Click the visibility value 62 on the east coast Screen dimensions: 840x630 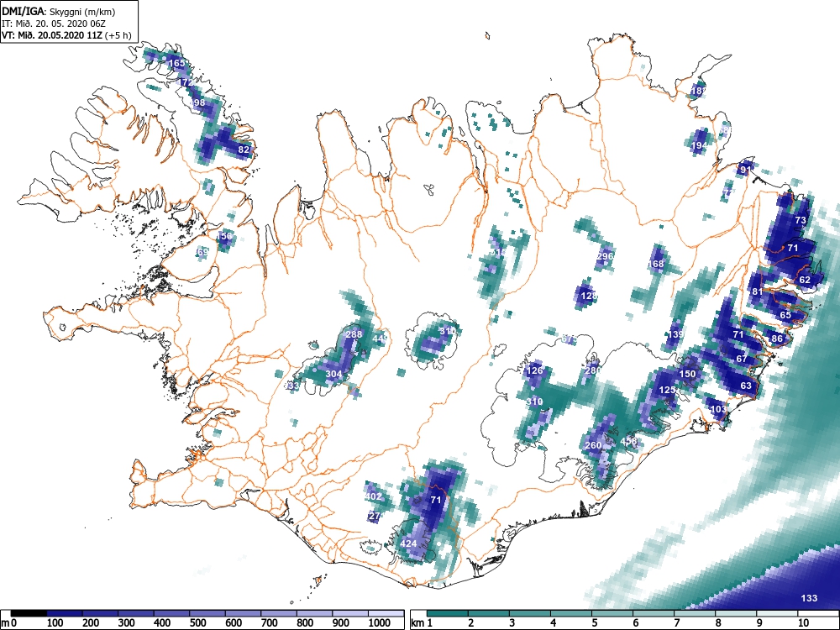point(805,280)
